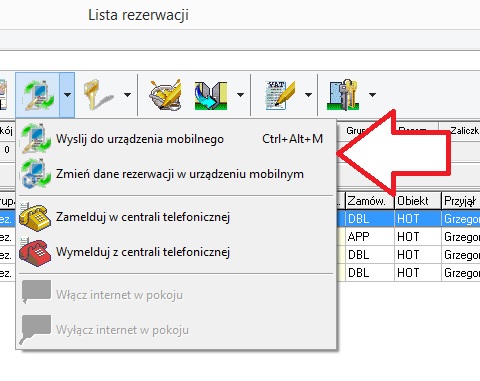Select Wymelduj z centrali telefonicznej
Viewport: 480px width, 381px height.
(x=176, y=252)
